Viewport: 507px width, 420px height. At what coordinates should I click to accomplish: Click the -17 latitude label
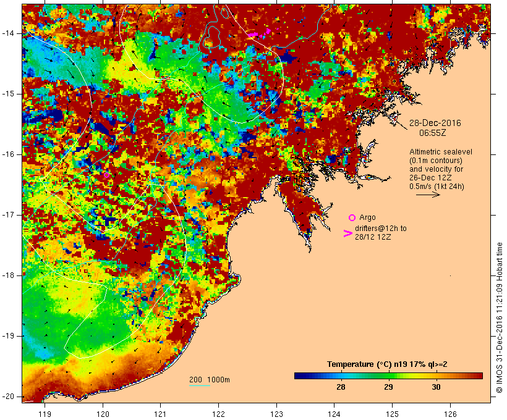tap(8, 215)
